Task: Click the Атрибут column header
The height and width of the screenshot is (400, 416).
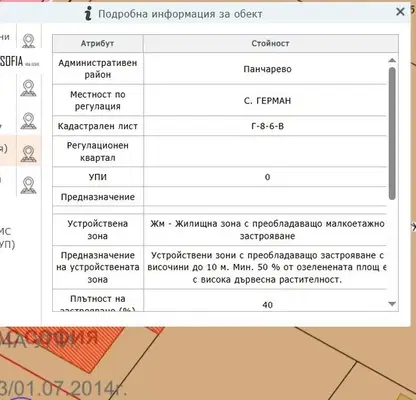Action: click(x=98, y=43)
